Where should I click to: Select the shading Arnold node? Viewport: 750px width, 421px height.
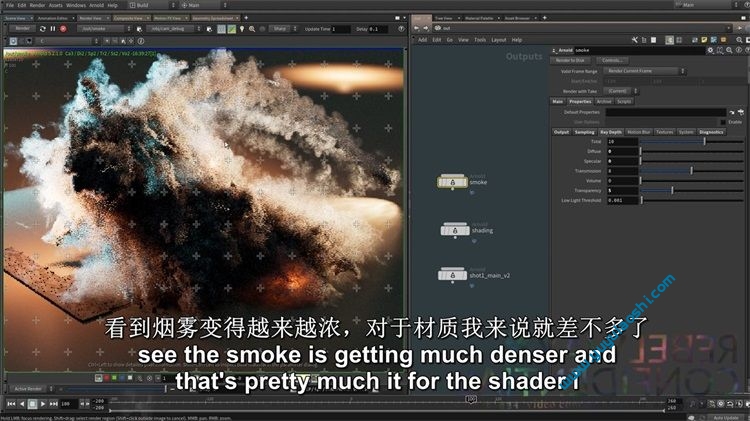(x=454, y=230)
